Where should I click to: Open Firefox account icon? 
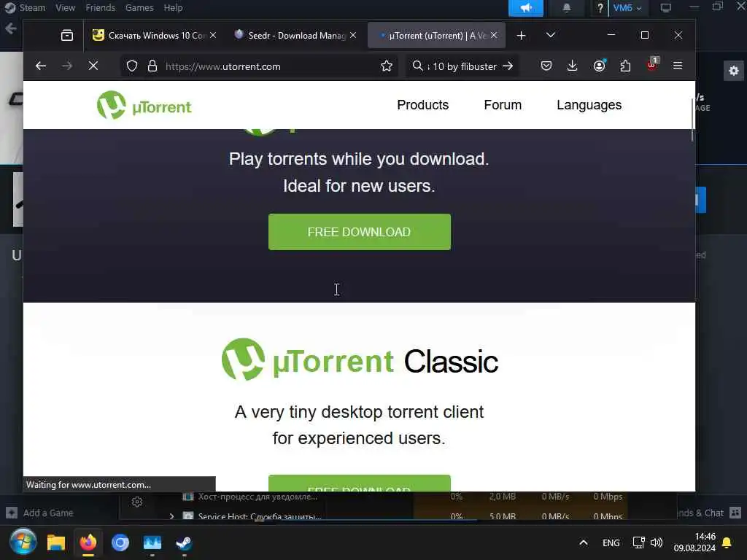click(600, 66)
